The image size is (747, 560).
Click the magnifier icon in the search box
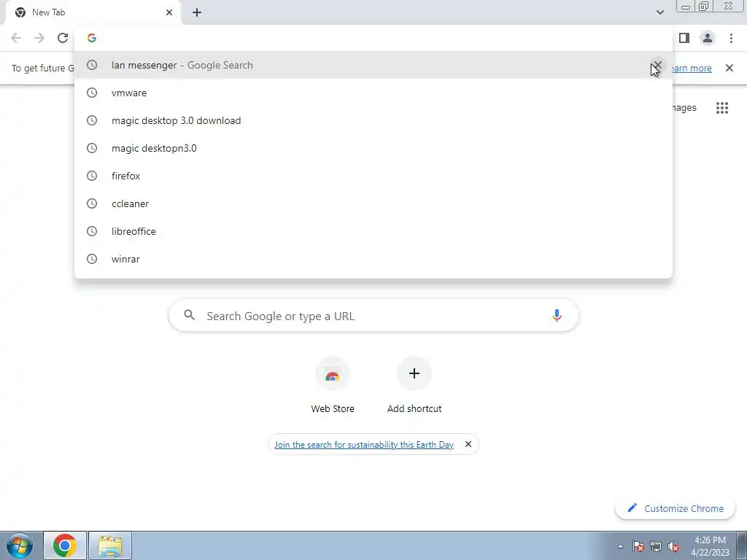click(189, 315)
